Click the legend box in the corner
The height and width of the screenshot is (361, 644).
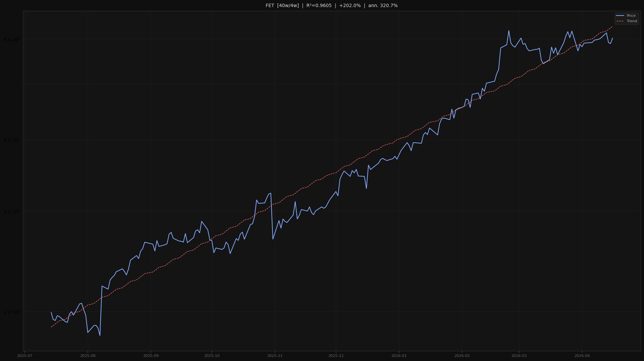point(626,18)
